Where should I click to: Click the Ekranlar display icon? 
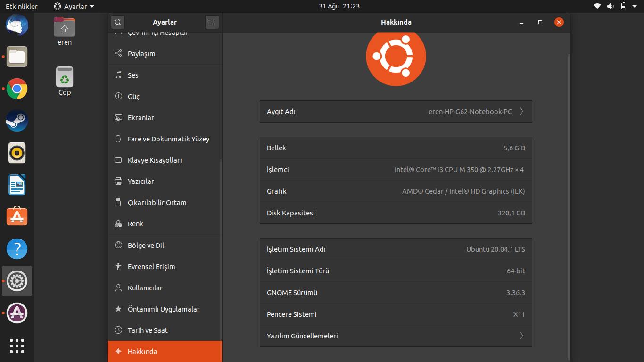[x=118, y=117]
